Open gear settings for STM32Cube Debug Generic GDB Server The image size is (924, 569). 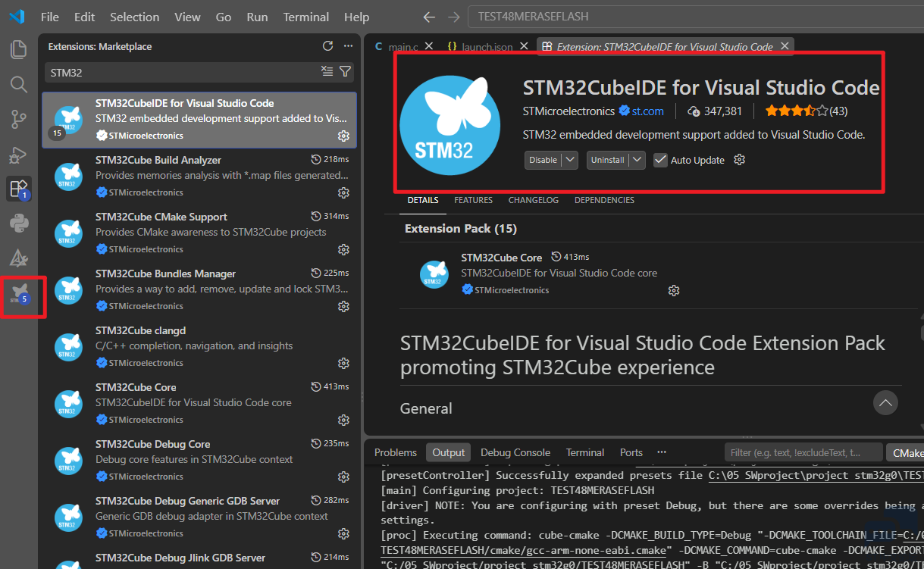(343, 533)
